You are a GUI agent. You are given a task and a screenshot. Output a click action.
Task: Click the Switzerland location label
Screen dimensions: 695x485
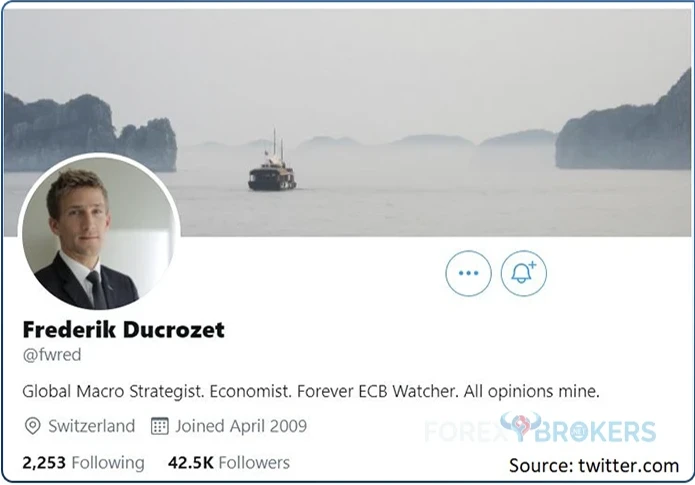coord(92,426)
